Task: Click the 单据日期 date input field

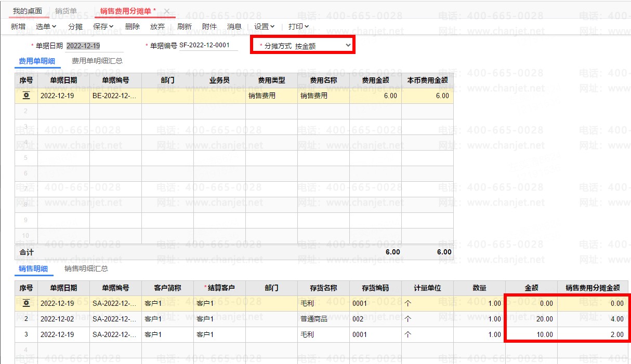Action: 95,46
